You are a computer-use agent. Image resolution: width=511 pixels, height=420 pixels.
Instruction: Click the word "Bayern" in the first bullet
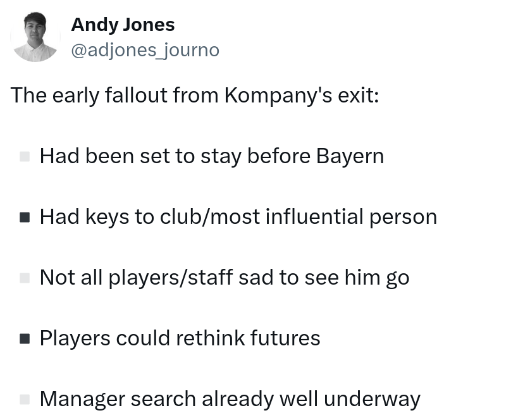click(x=350, y=156)
